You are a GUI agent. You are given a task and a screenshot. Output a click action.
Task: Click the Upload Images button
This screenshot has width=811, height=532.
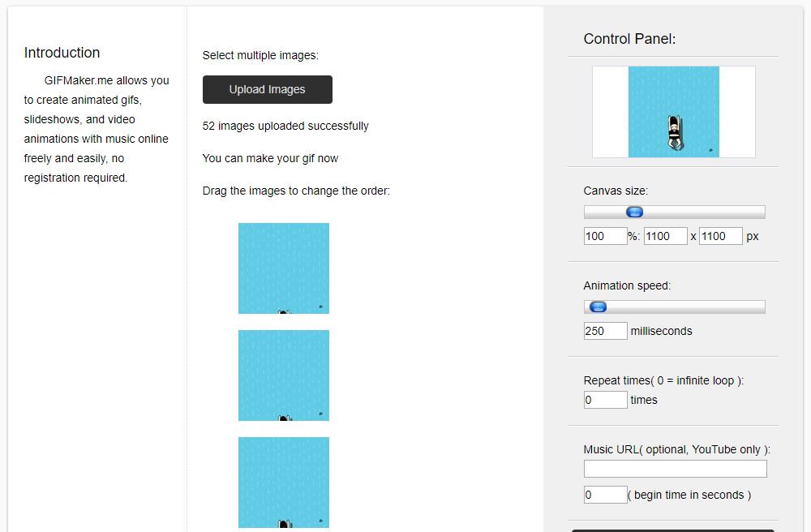tap(268, 89)
